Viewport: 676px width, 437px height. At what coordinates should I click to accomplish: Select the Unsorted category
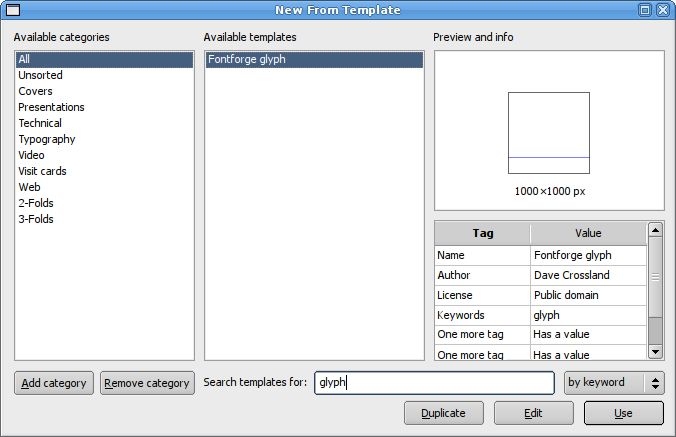click(40, 75)
